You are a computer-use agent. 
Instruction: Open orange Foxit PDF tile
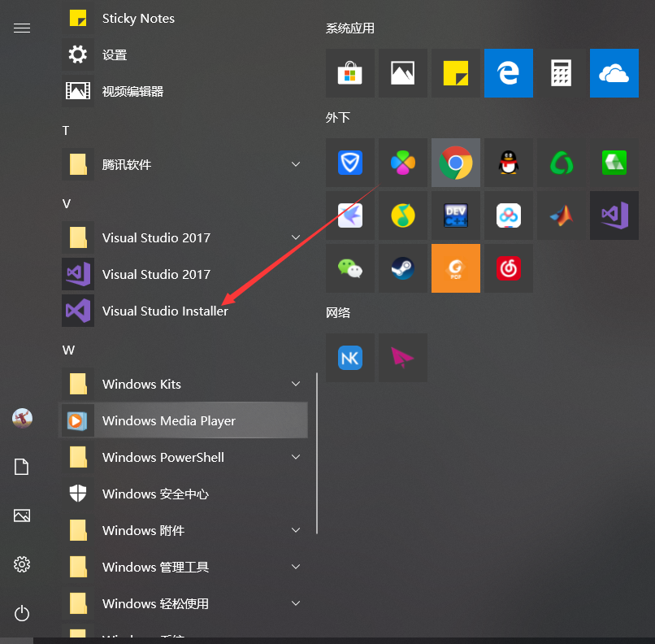click(456, 268)
